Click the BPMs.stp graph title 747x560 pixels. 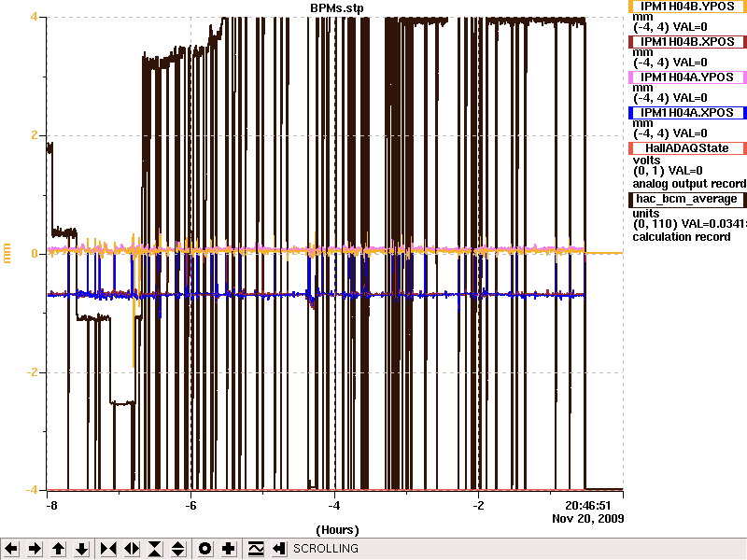tap(337, 8)
